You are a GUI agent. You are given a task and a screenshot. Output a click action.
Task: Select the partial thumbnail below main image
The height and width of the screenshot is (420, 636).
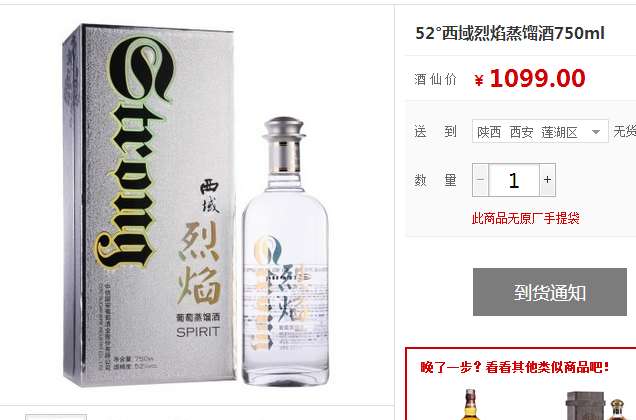click(56, 417)
